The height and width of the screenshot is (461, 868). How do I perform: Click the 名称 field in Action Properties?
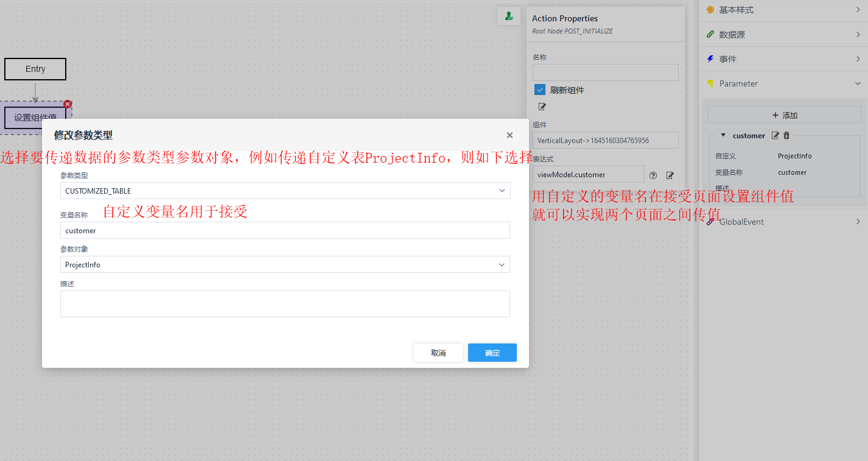pyautogui.click(x=605, y=72)
